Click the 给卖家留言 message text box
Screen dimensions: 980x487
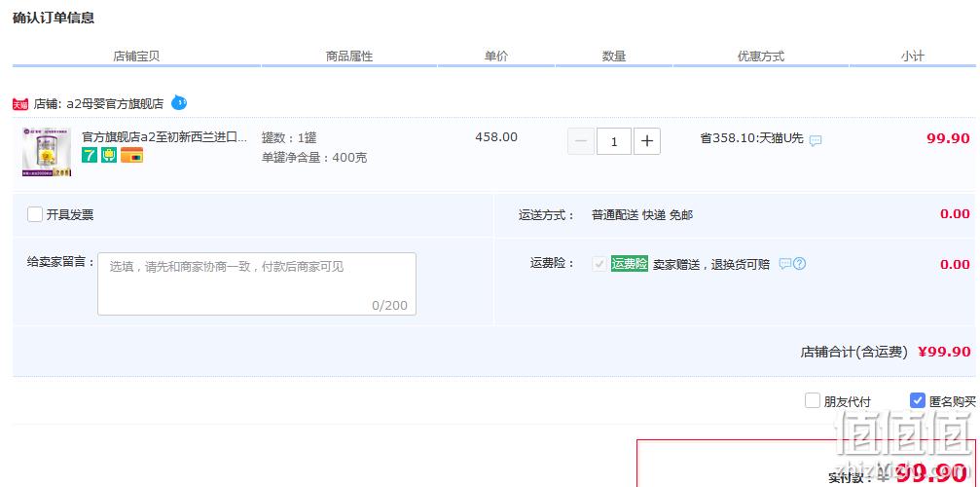pos(257,283)
